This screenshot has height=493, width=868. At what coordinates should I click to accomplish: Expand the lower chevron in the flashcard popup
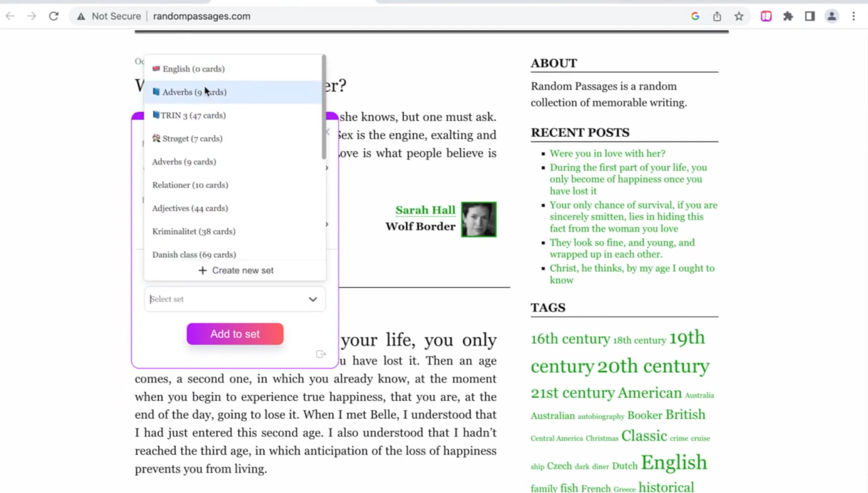326,224
